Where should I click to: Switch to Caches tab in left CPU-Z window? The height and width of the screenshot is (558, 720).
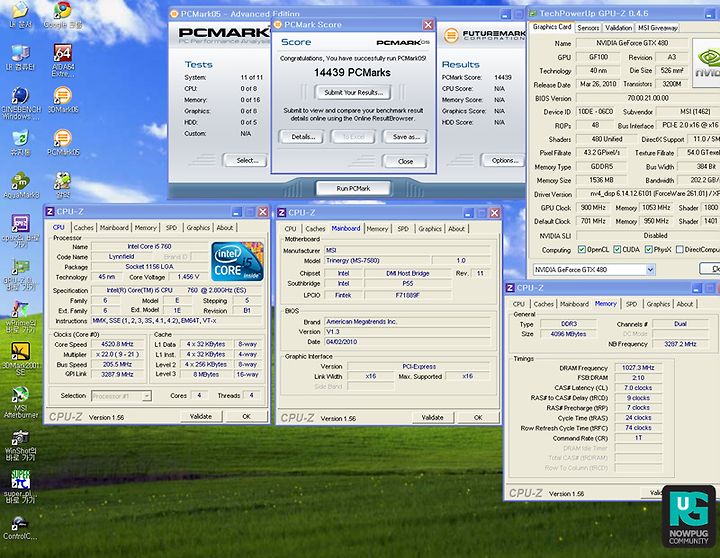(x=84, y=227)
